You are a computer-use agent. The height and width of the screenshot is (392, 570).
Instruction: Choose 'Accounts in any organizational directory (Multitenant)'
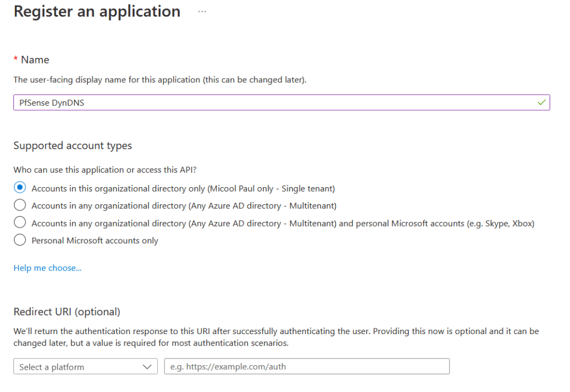pos(20,205)
